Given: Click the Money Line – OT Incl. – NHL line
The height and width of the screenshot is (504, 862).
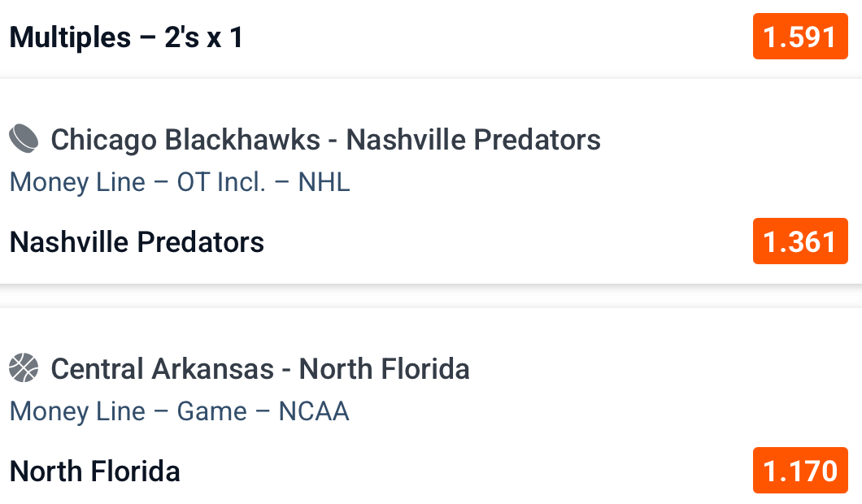Looking at the screenshot, I should pyautogui.click(x=180, y=182).
